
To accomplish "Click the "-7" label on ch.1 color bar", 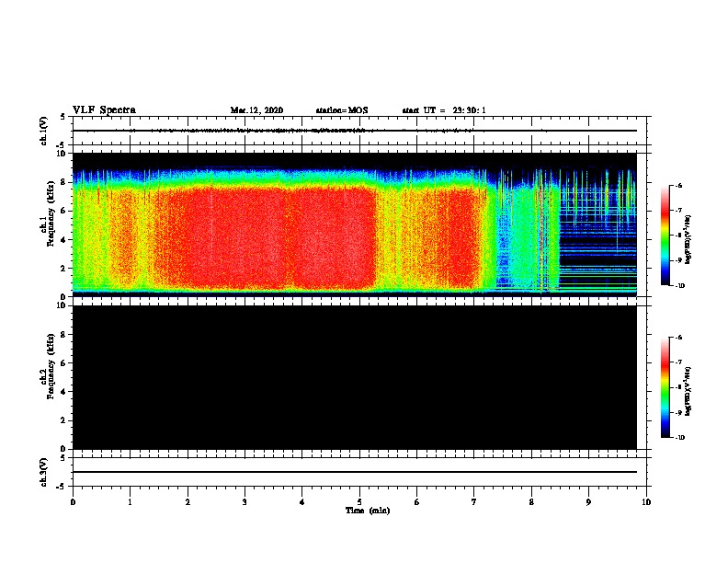I will pos(678,211).
